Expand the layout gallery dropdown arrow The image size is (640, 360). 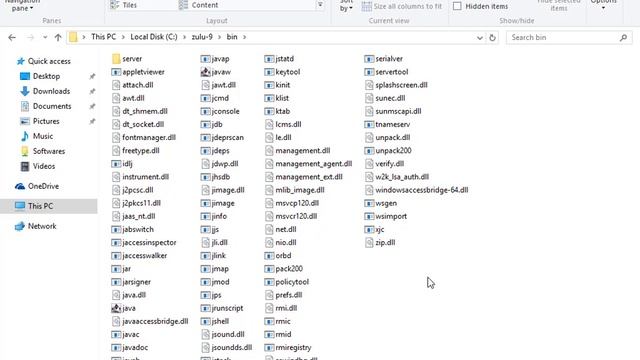(320, 5)
